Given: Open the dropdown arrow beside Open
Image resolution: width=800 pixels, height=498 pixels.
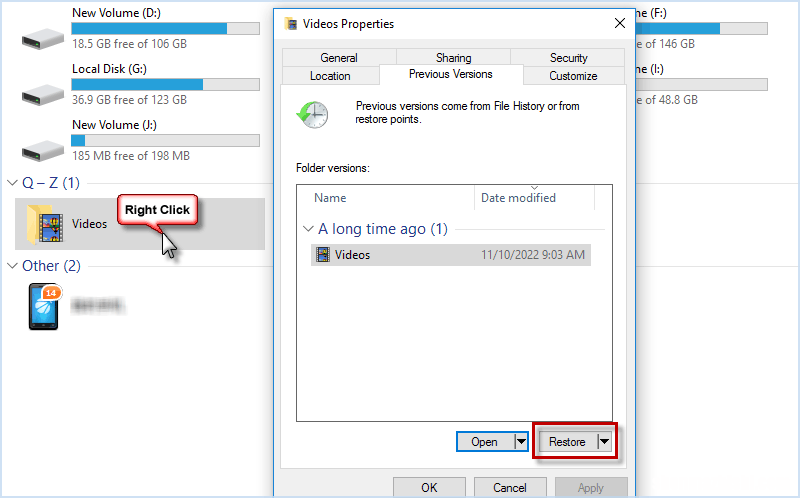Looking at the screenshot, I should 520,441.
